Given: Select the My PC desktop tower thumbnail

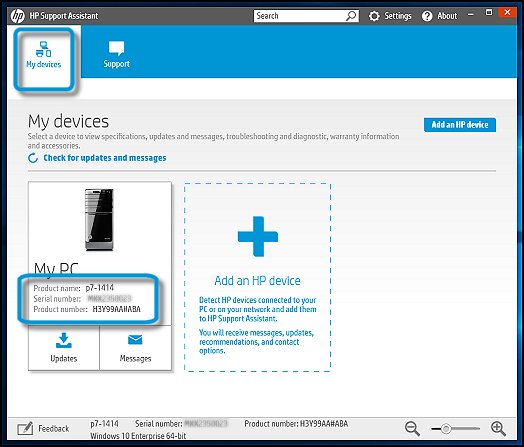Looking at the screenshot, I should (99, 220).
